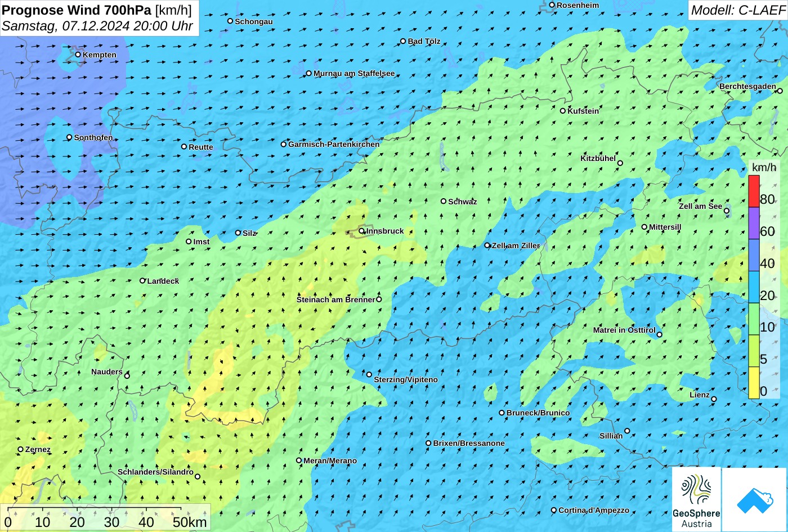Select the Meran/Merano marker

(299, 461)
